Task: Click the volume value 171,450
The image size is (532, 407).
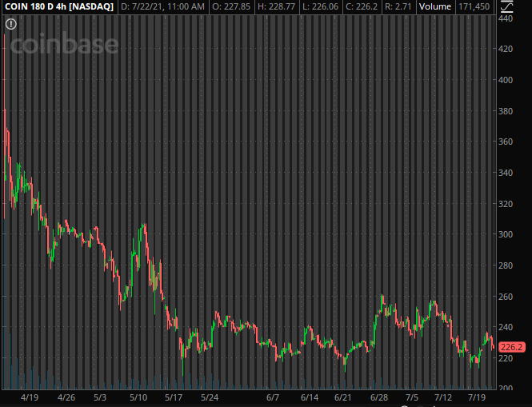Action: (474, 6)
